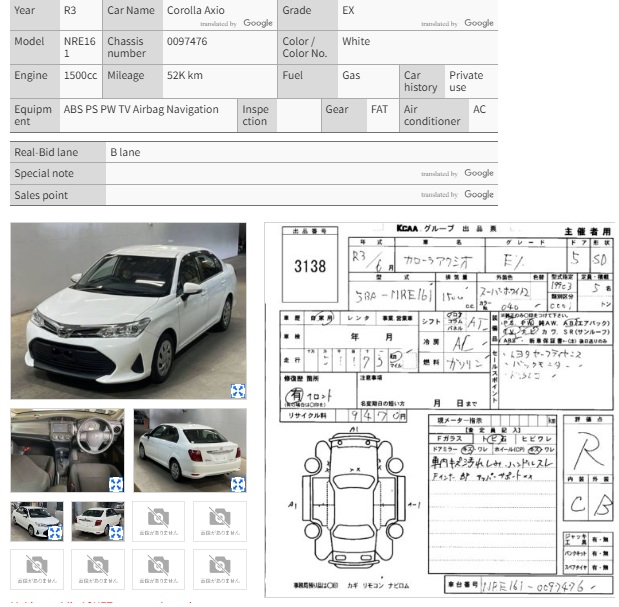
Task: Select the mileage value 52K km
Action: (x=184, y=75)
